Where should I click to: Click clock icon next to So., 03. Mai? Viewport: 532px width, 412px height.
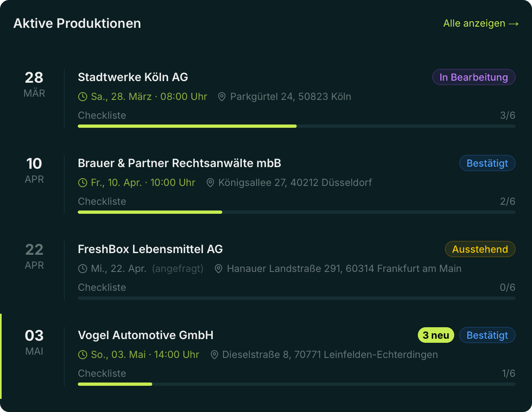click(83, 355)
